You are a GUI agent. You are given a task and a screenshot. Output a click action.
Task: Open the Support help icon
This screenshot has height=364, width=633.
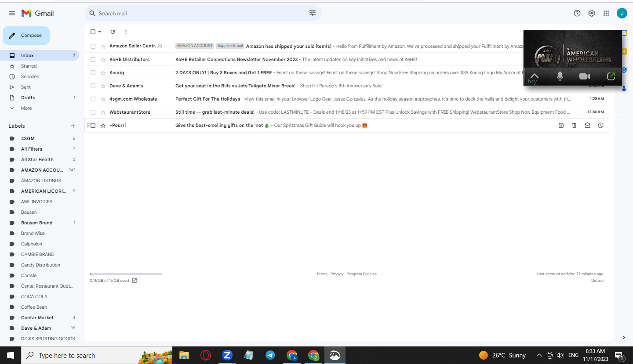[577, 13]
